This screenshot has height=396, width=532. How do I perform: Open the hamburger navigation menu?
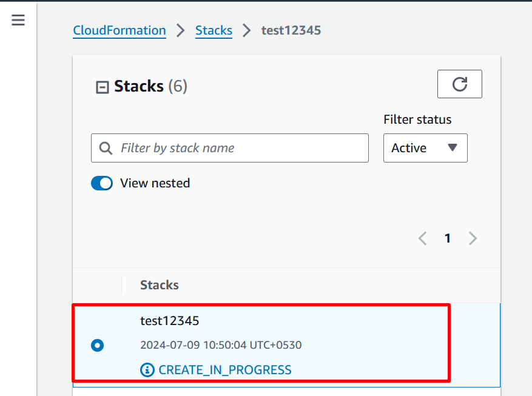18,20
